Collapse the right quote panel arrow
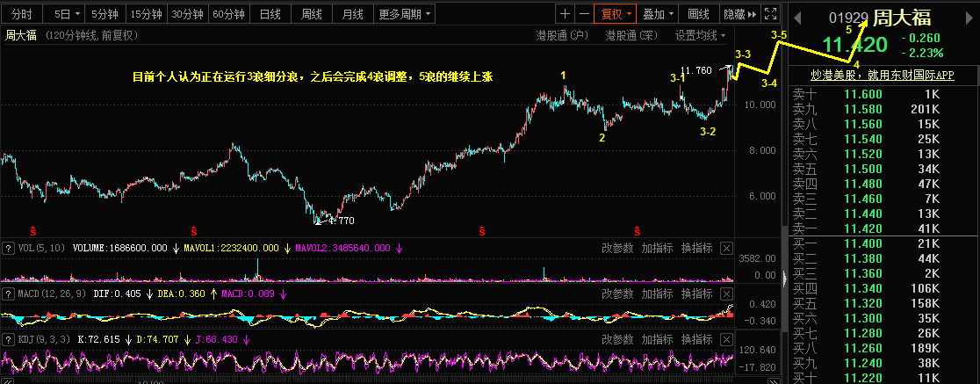Image resolution: width=980 pixels, height=384 pixels. 786,279
